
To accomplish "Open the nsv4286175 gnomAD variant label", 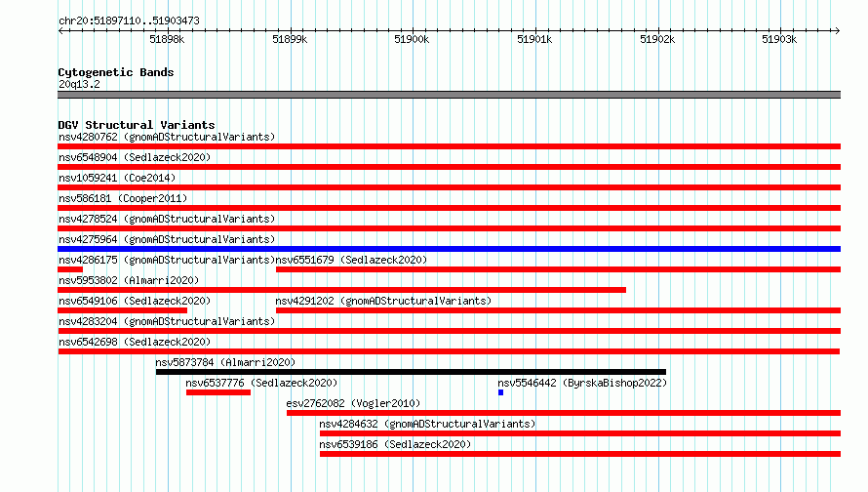I will pyautogui.click(x=167, y=260).
